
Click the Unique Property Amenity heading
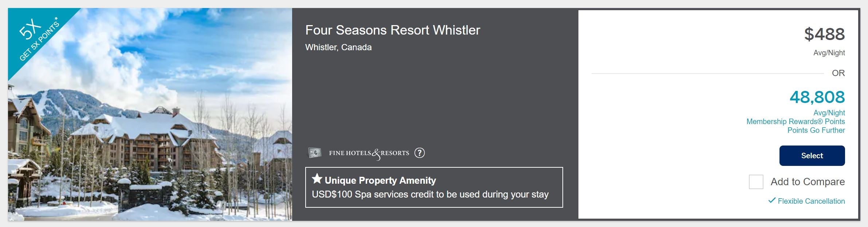click(x=380, y=180)
